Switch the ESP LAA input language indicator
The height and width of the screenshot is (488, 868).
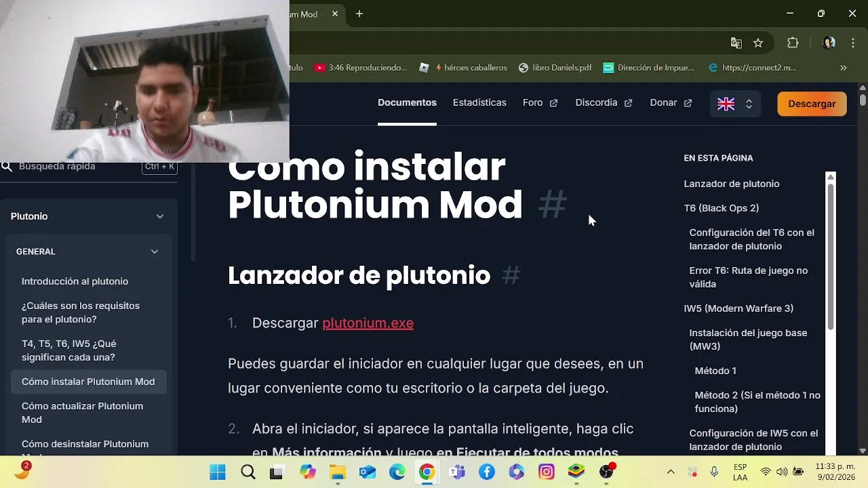click(741, 472)
